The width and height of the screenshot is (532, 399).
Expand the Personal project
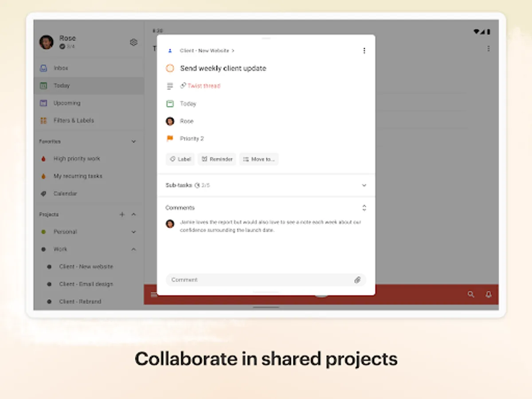click(133, 232)
